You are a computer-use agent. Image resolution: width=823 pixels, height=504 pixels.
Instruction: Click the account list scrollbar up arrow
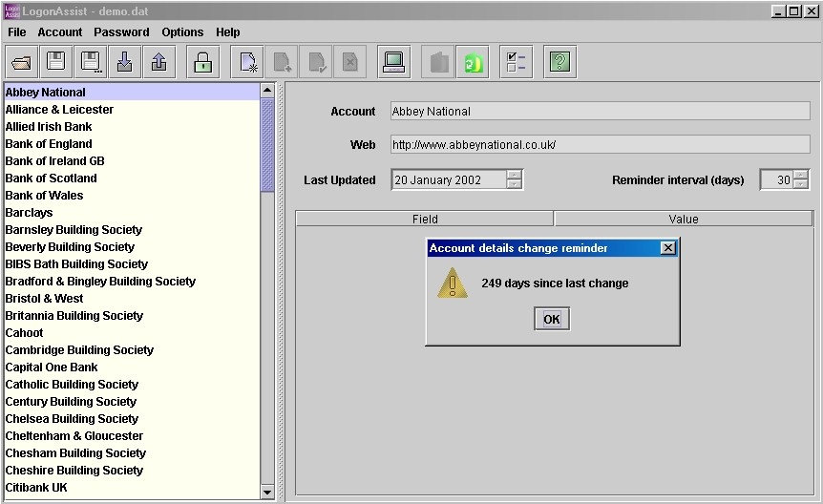pyautogui.click(x=267, y=91)
